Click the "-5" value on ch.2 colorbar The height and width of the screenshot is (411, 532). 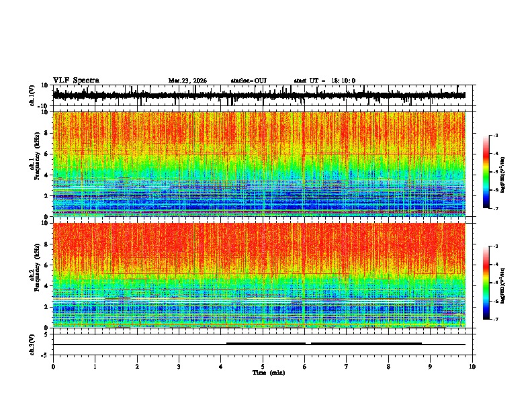click(494, 283)
